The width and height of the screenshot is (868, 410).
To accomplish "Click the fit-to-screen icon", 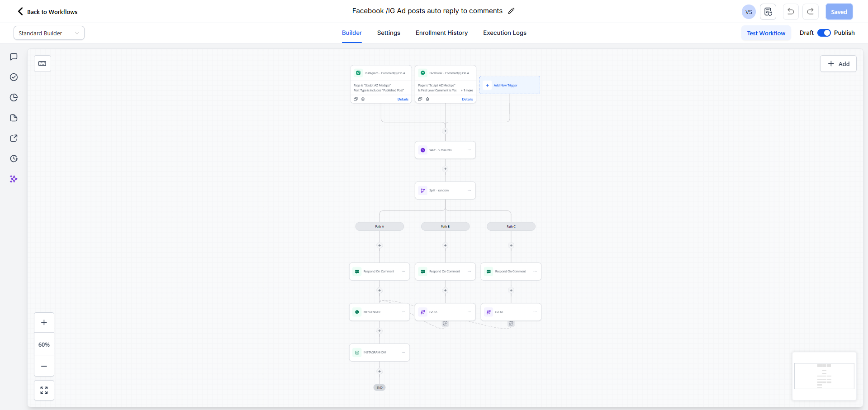I will (44, 390).
